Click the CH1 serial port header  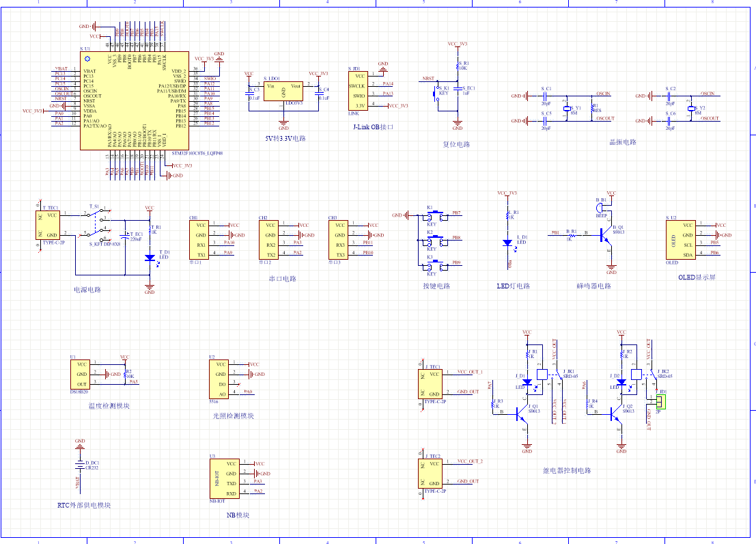coord(201,239)
